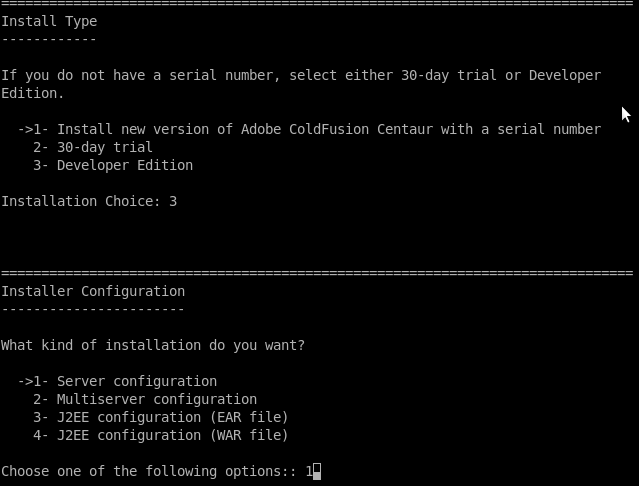Select the '2- 30-day trial' line
The image size is (639, 486).
click(x=93, y=147)
